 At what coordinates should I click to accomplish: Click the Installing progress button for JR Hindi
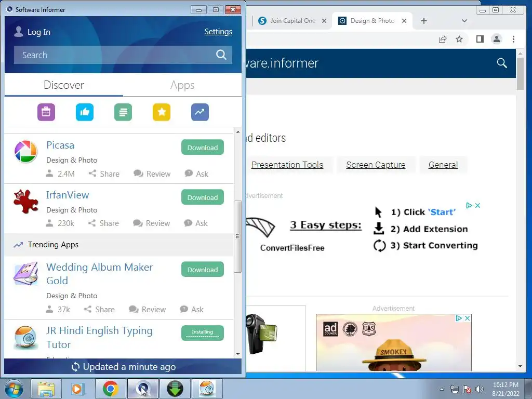pyautogui.click(x=203, y=333)
